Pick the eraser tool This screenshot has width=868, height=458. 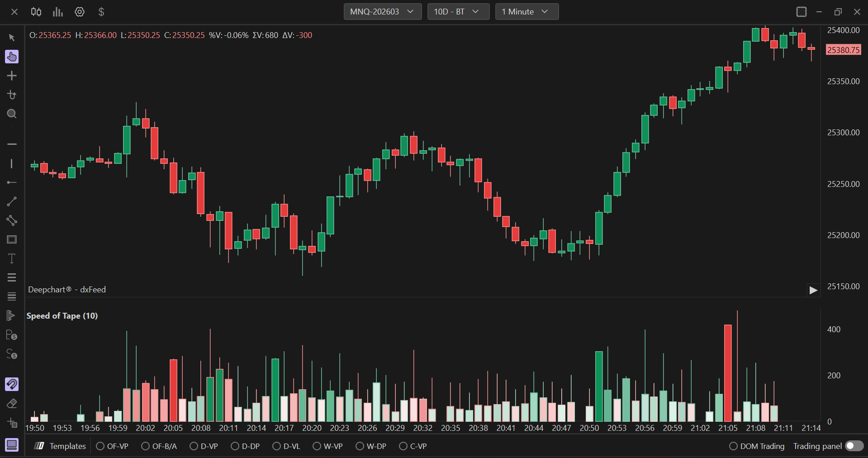(x=12, y=403)
